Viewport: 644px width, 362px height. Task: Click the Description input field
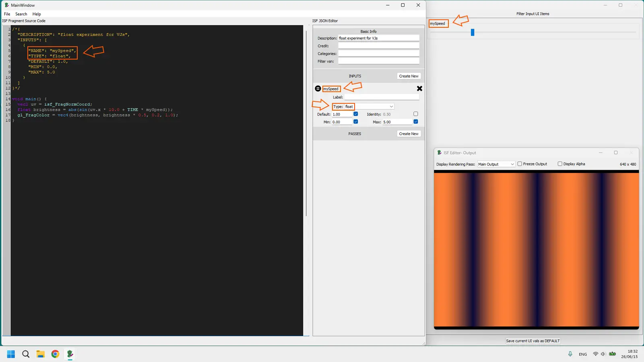point(378,38)
